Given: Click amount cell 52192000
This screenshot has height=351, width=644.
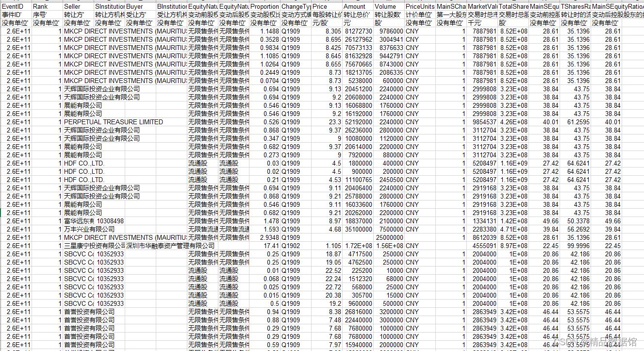Looking at the screenshot, I should tap(358, 122).
